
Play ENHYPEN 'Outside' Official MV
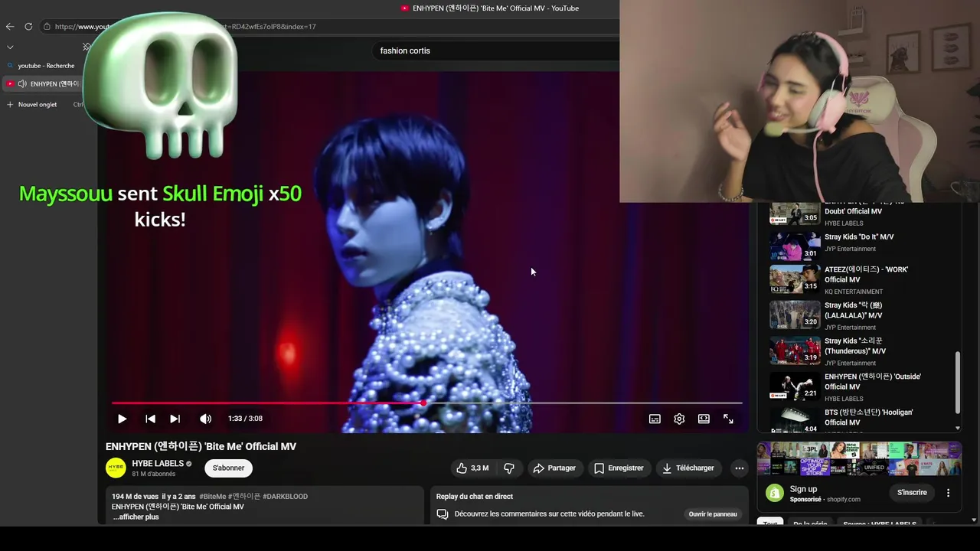point(872,381)
